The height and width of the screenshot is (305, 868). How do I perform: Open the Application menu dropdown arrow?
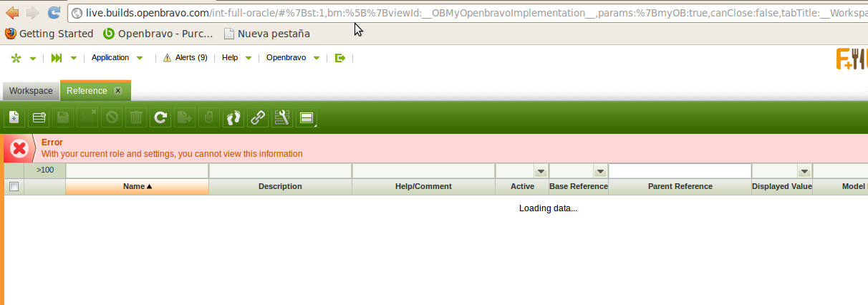tap(140, 59)
